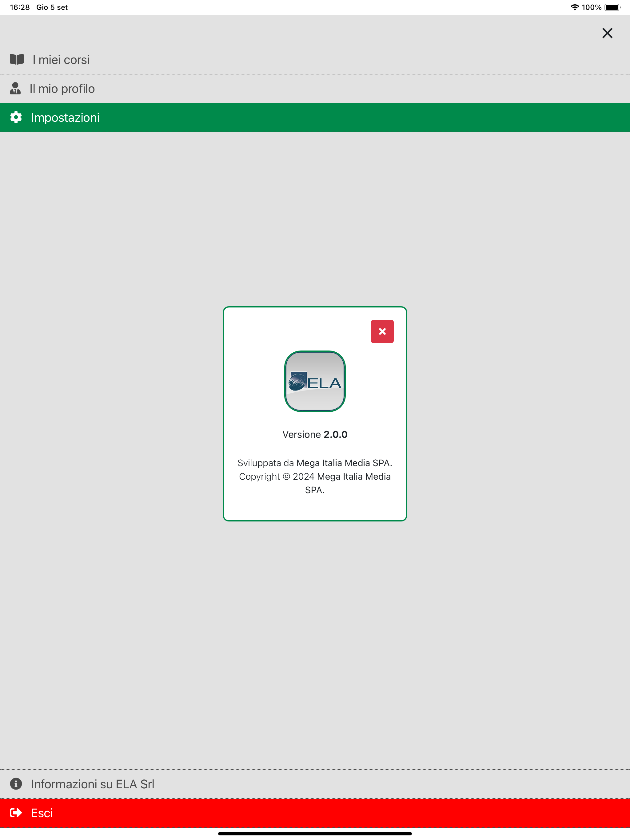
Task: Tap the Wi-Fi status icon
Action: click(x=575, y=7)
